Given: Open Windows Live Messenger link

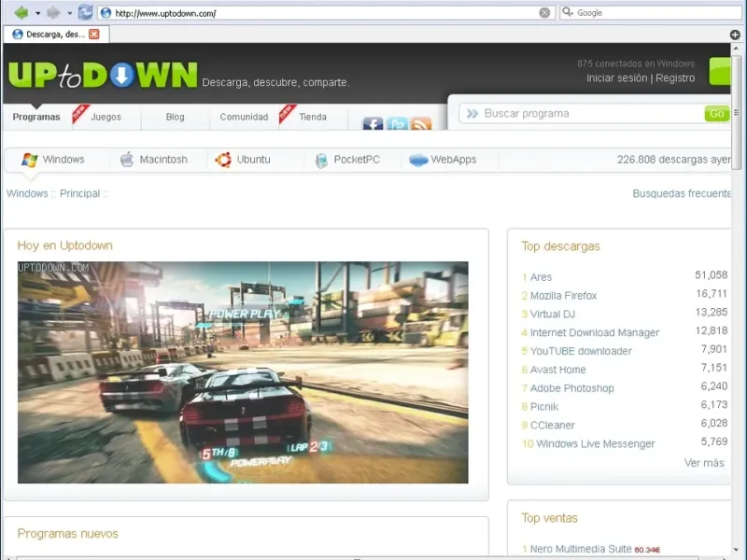Looking at the screenshot, I should click(595, 444).
